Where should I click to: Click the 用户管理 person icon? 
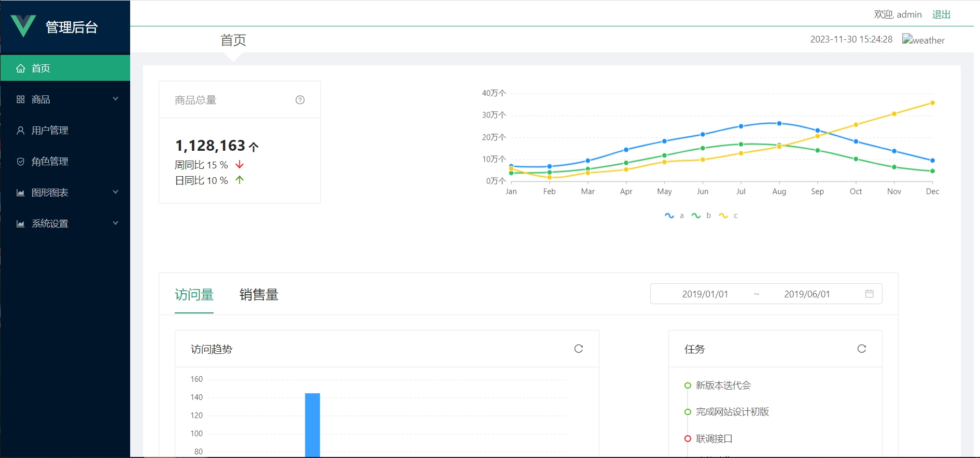click(21, 131)
